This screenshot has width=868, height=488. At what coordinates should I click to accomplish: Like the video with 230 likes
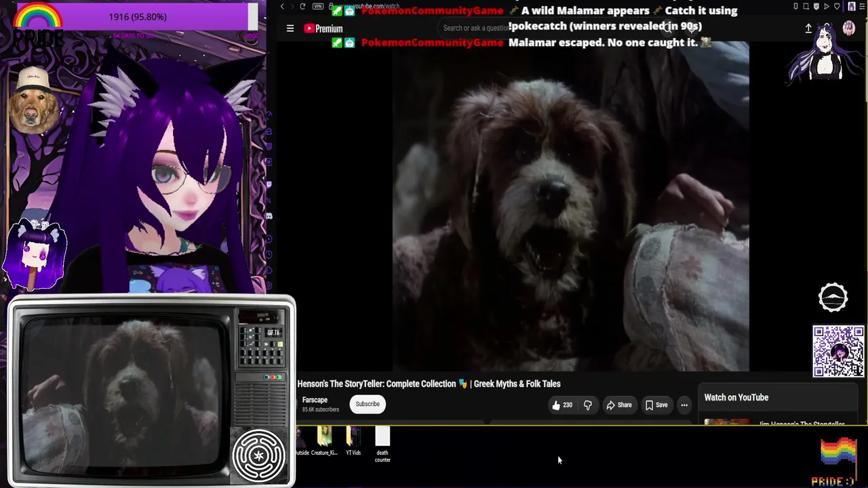point(562,405)
